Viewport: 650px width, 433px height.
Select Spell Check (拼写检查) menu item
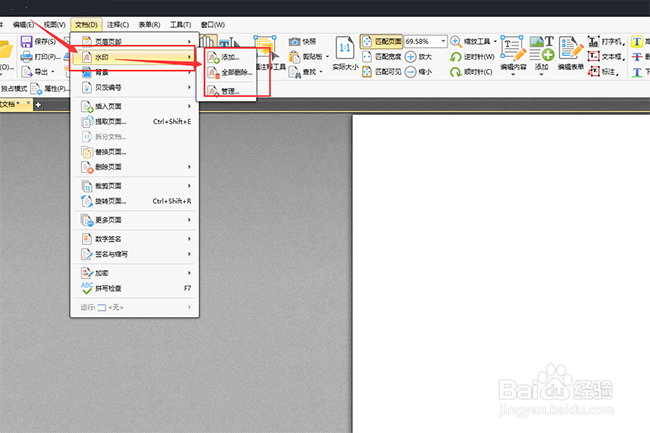134,288
